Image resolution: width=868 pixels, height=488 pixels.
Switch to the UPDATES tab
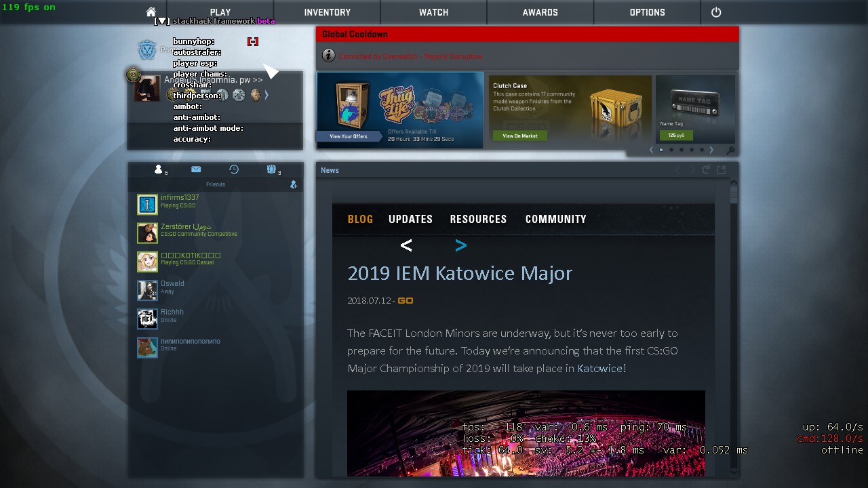[410, 219]
